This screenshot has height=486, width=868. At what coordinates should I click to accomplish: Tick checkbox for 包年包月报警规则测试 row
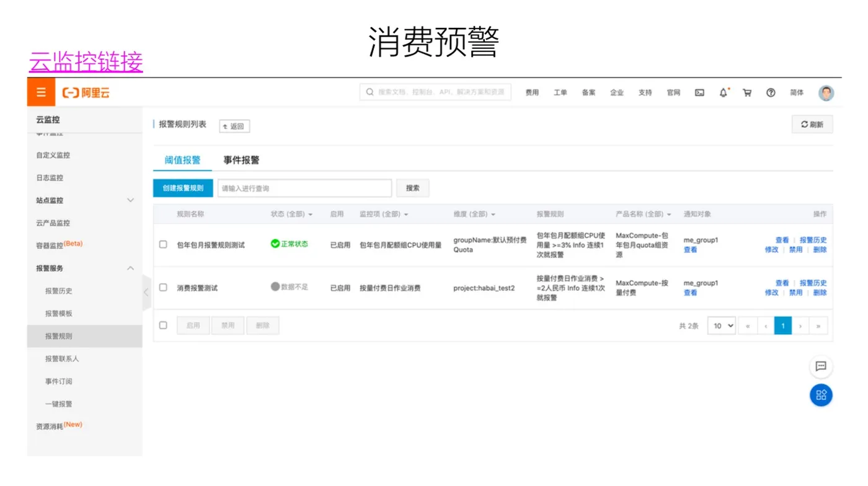point(163,244)
